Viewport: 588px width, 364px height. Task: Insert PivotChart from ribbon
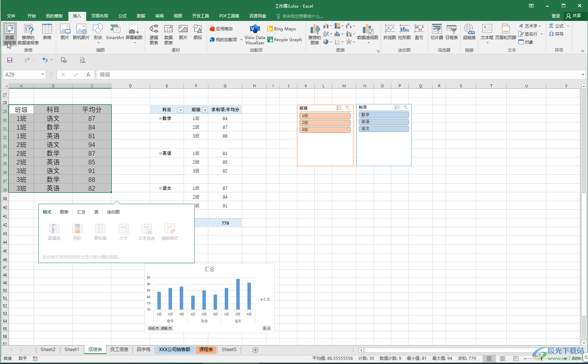pos(368,34)
